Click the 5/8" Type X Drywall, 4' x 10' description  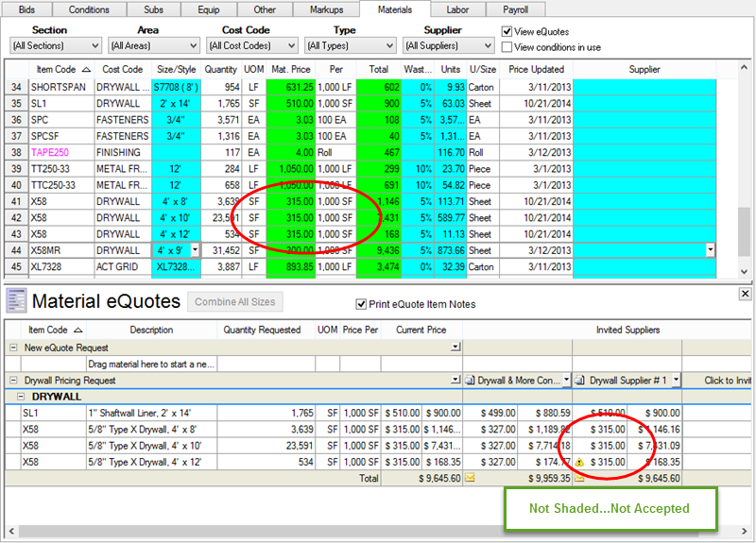click(x=152, y=446)
